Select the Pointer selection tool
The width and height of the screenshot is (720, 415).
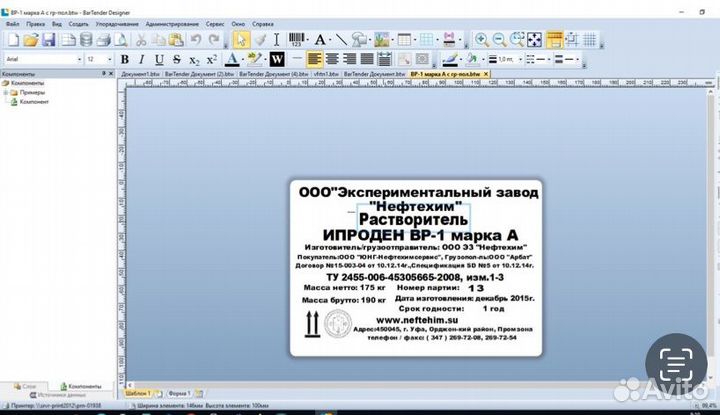pos(241,40)
